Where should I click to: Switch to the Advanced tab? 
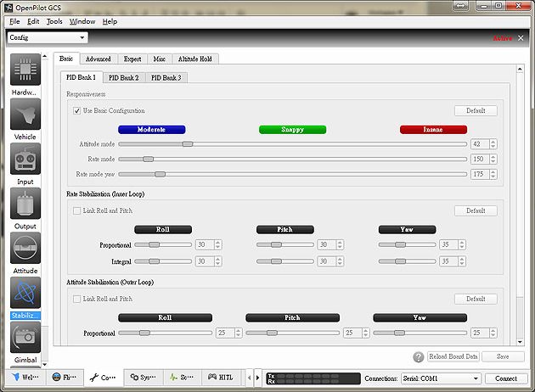(99, 59)
